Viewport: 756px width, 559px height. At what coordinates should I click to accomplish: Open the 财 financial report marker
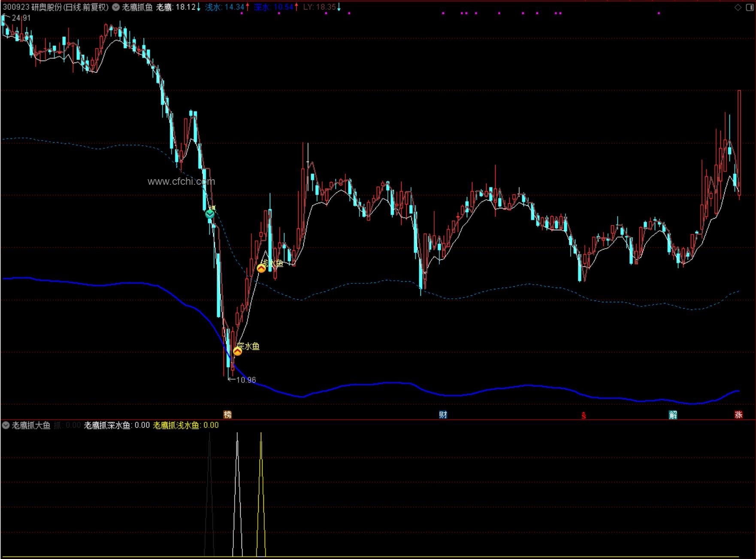pyautogui.click(x=443, y=415)
